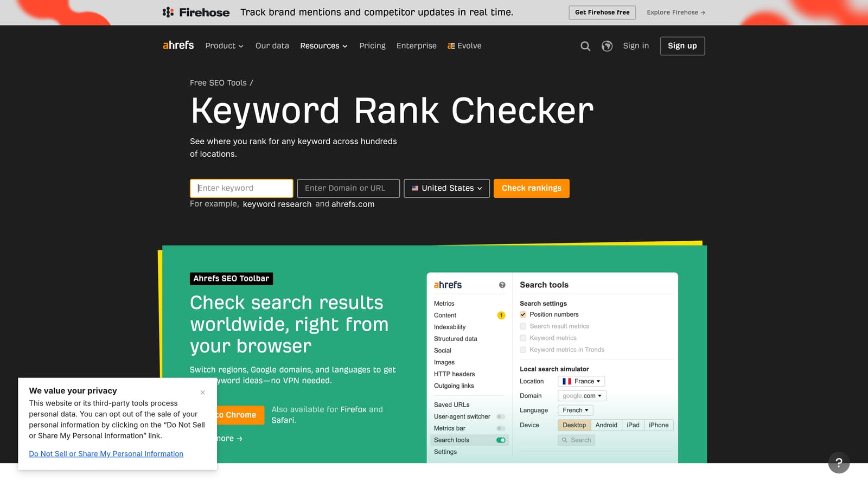Open the France location dropdown
Screen dimensions: 868x488
582,381
